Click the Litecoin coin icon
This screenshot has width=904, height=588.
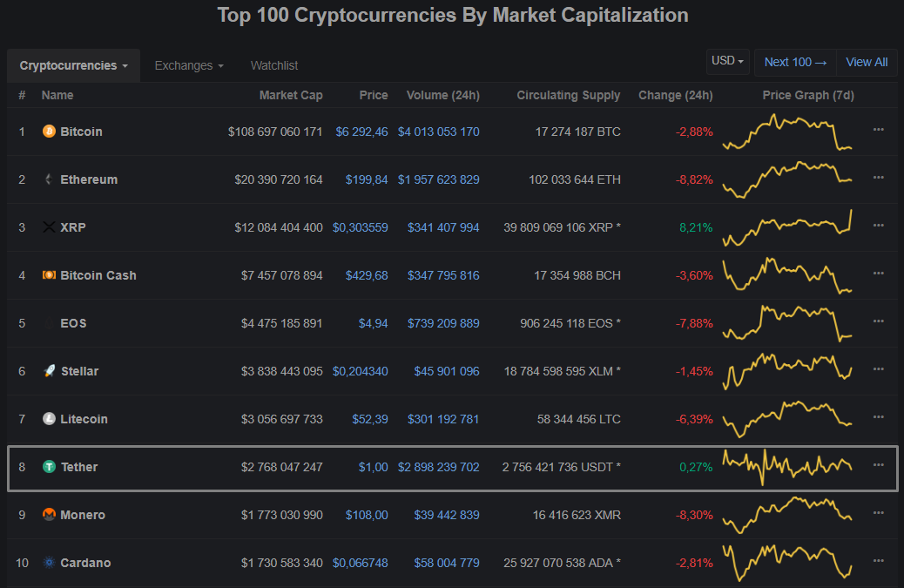point(50,419)
